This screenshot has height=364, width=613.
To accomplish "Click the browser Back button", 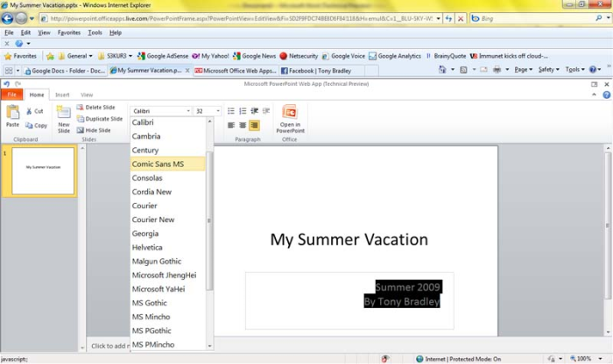I will (x=7, y=18).
